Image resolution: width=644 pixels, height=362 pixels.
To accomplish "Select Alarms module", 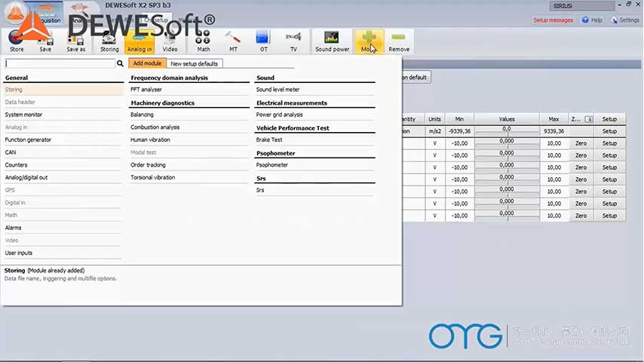I will [63, 228].
